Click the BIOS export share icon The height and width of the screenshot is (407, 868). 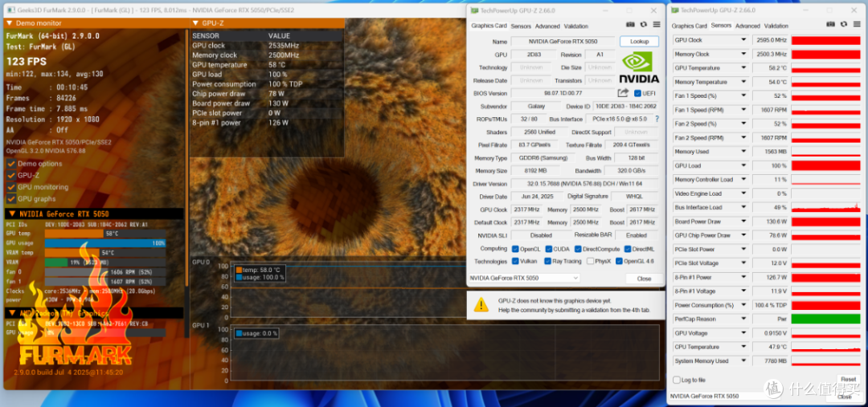(624, 93)
